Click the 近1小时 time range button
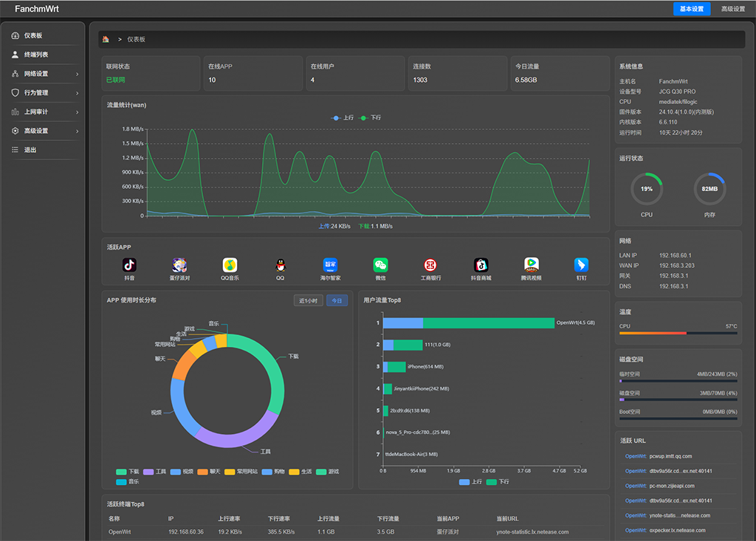The image size is (756, 541). click(308, 301)
